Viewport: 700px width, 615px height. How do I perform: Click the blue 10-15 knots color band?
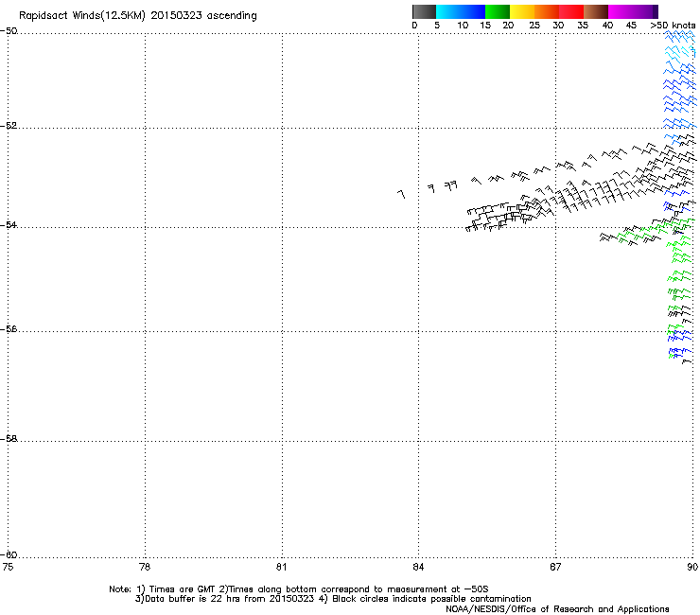pos(473,11)
